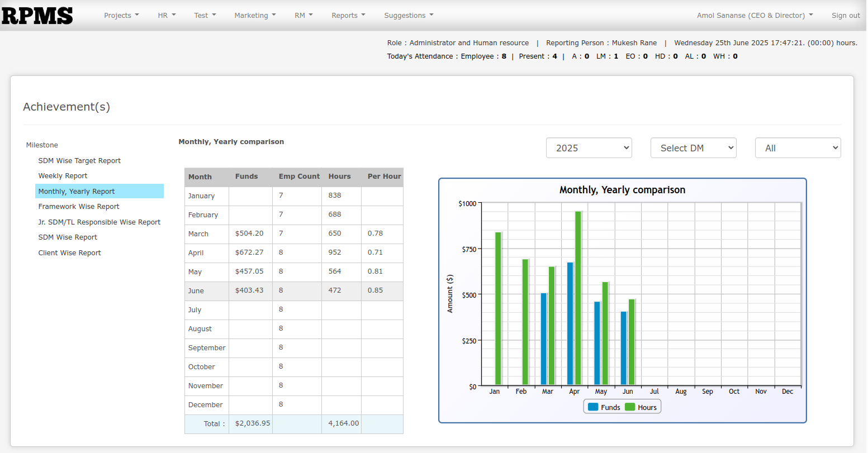This screenshot has height=453, width=868.
Task: Click the green January hours bar
Action: pos(498,309)
